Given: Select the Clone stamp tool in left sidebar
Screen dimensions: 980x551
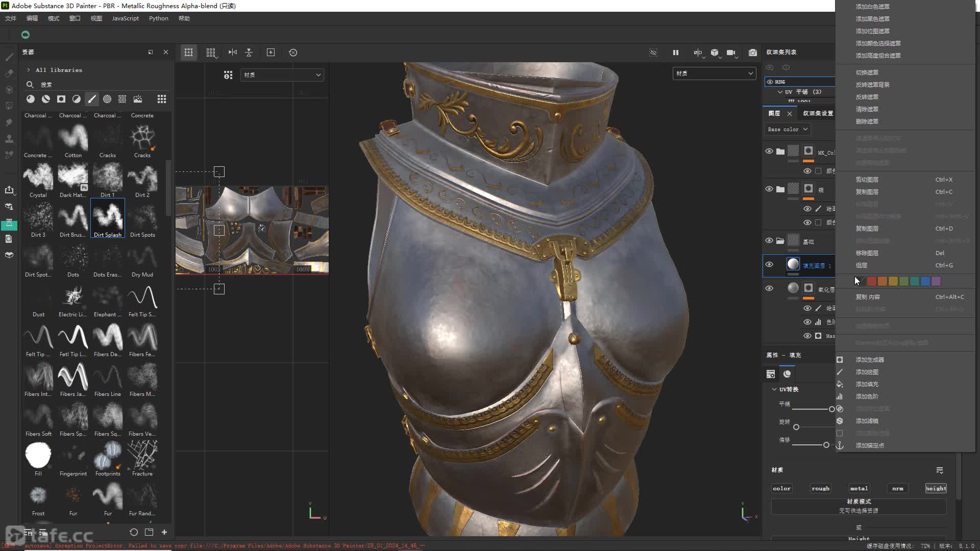Looking at the screenshot, I should tap(9, 139).
